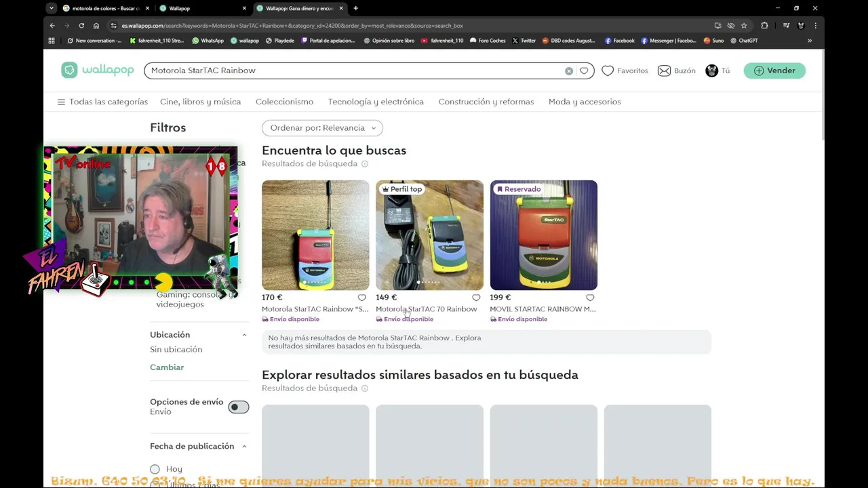
Task: Collapse Ubicación filter section
Action: tap(244, 335)
